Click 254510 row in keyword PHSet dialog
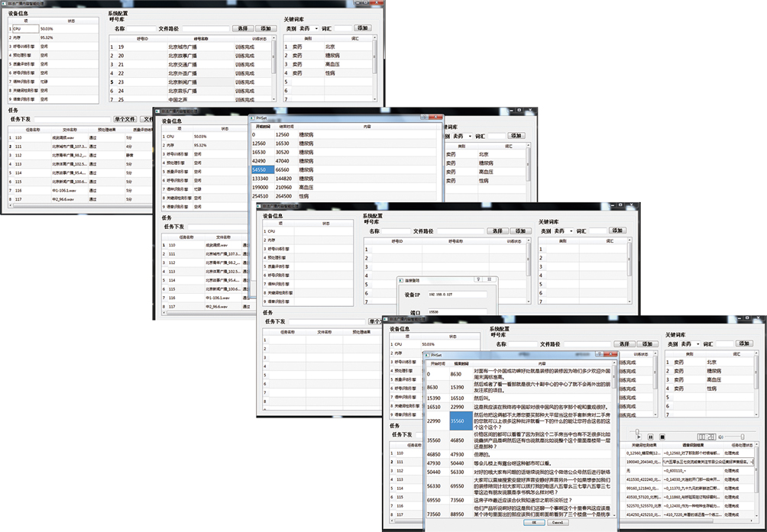Viewport: 767px width, 532px height. click(x=345, y=196)
